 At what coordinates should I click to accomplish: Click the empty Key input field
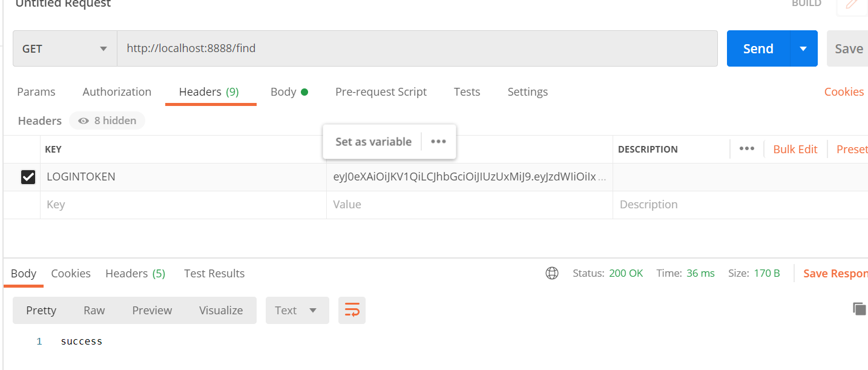tap(183, 205)
